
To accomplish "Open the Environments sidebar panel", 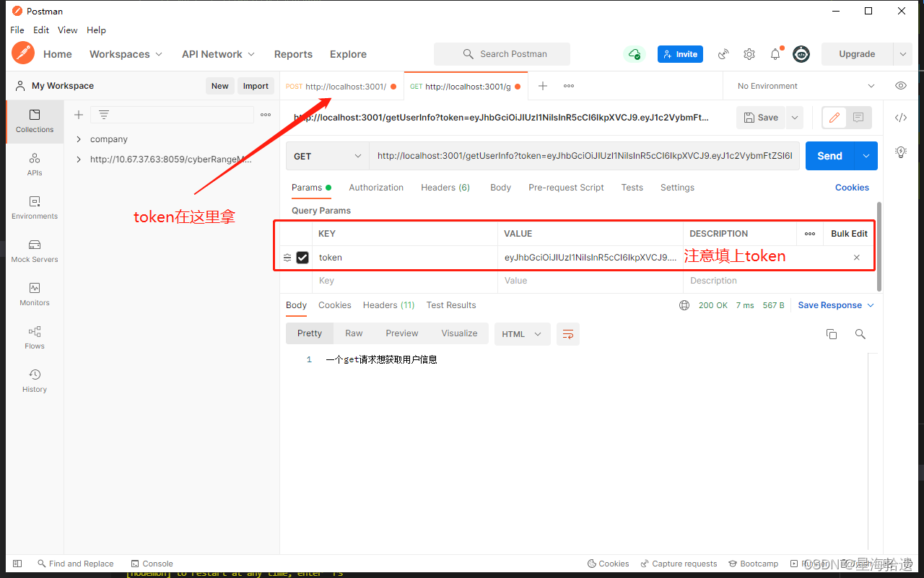I will [x=35, y=208].
